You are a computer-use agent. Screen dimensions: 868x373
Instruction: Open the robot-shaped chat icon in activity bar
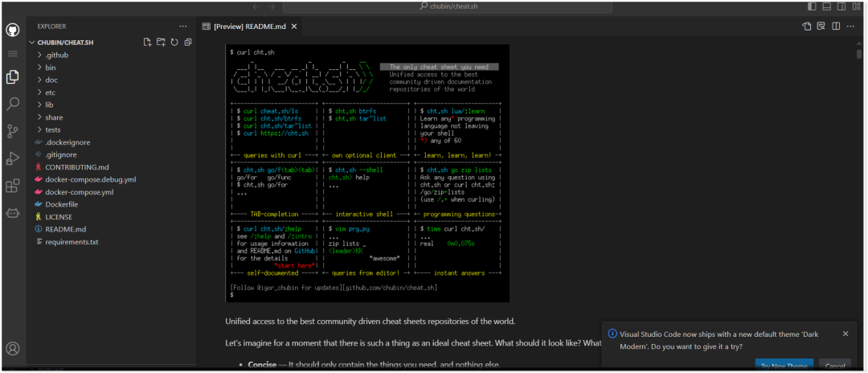13,212
